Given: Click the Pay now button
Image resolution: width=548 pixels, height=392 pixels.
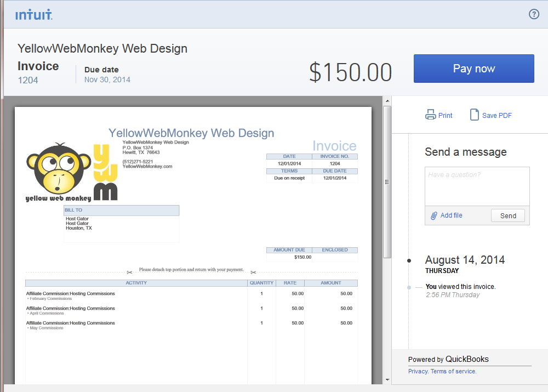Looking at the screenshot, I should (x=473, y=69).
